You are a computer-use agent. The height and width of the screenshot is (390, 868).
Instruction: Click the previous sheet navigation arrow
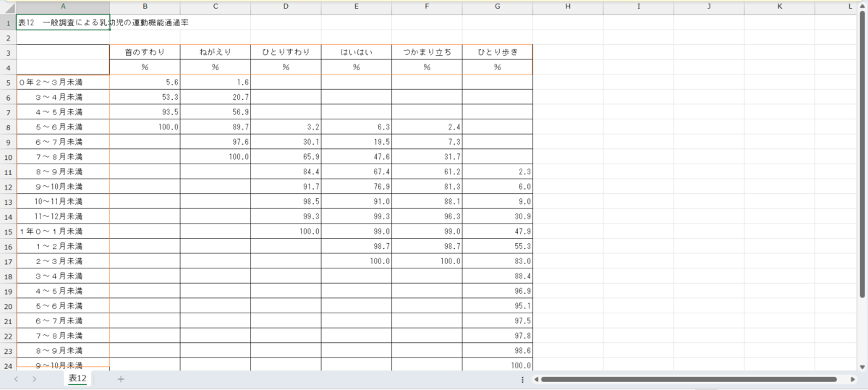pyautogui.click(x=16, y=379)
